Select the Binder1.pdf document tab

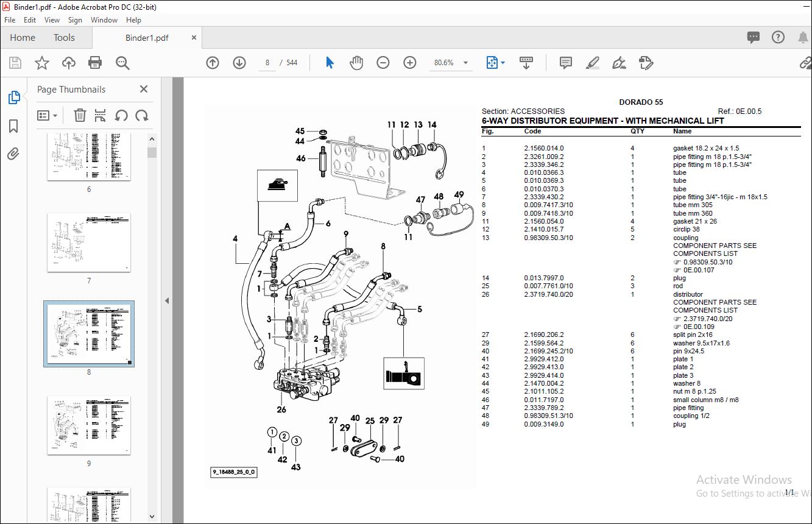(x=147, y=38)
